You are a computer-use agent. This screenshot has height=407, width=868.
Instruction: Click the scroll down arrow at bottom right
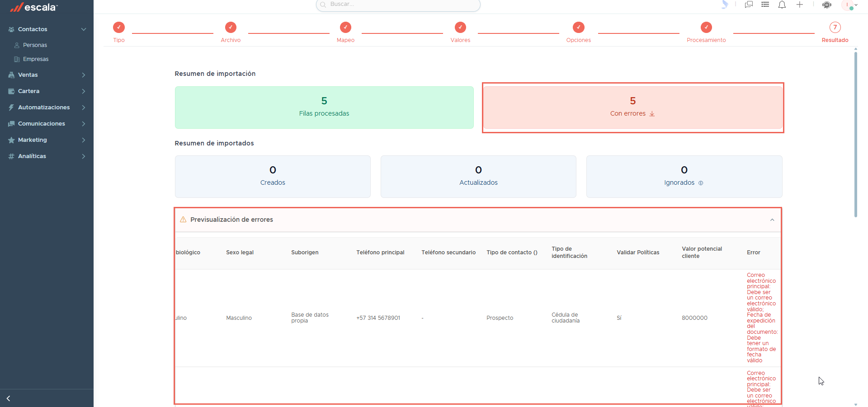pyautogui.click(x=856, y=404)
